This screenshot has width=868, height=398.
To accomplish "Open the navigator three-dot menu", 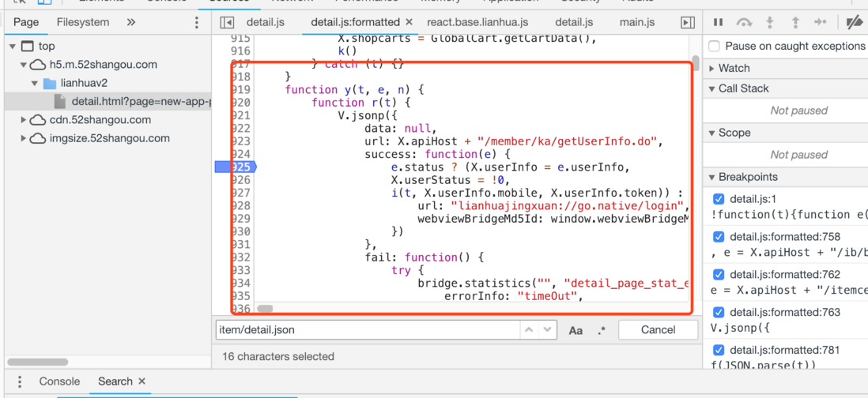I will click(x=197, y=23).
